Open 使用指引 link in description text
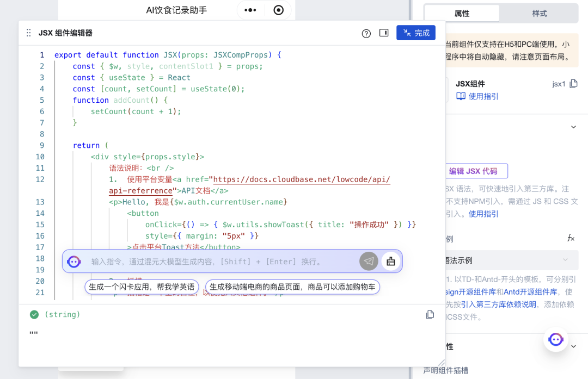The image size is (588, 379). pyautogui.click(x=483, y=214)
